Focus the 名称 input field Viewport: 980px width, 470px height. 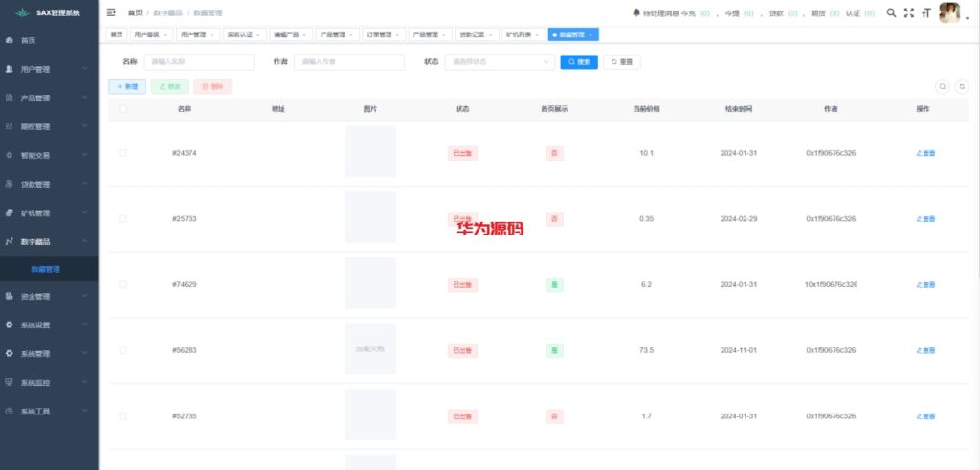click(x=199, y=62)
